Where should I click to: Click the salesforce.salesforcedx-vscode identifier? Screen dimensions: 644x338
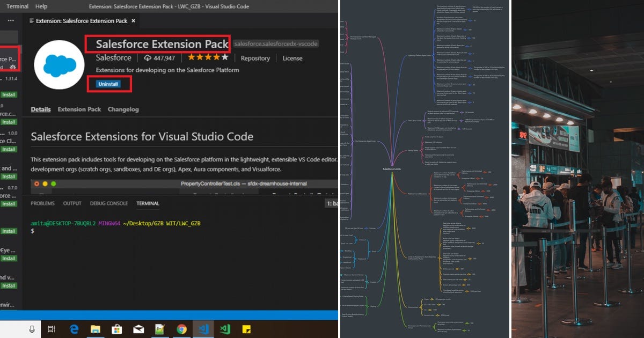point(276,43)
